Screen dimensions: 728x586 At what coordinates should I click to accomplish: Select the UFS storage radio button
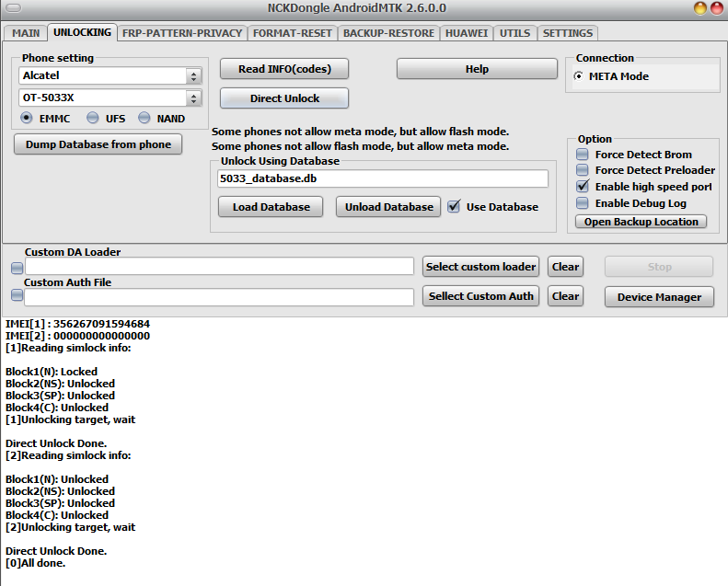click(x=93, y=119)
